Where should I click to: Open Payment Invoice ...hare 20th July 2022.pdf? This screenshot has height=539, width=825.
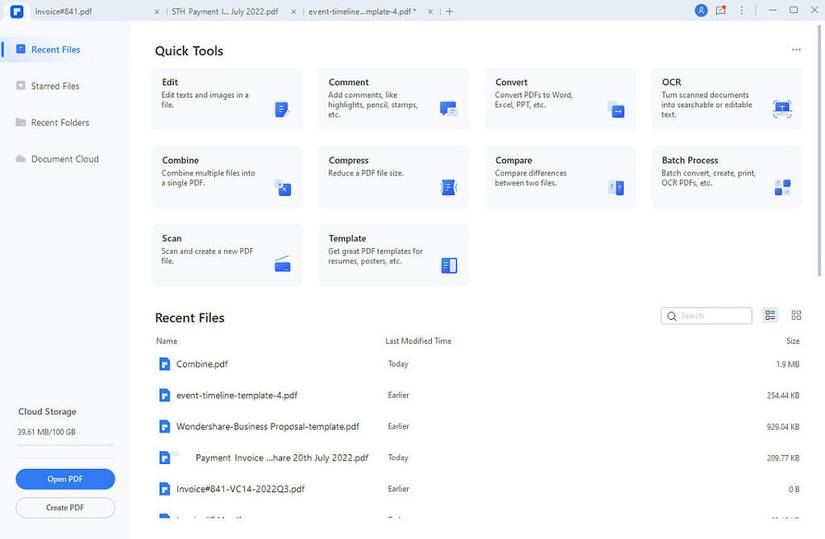[x=282, y=458]
